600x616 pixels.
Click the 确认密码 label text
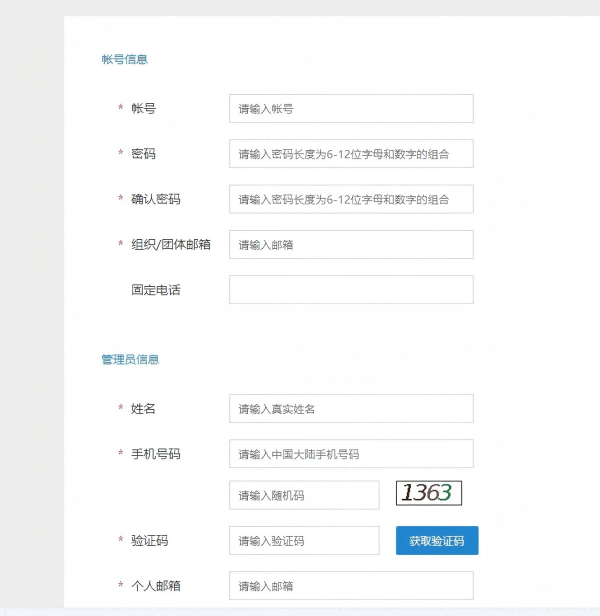(x=156, y=199)
